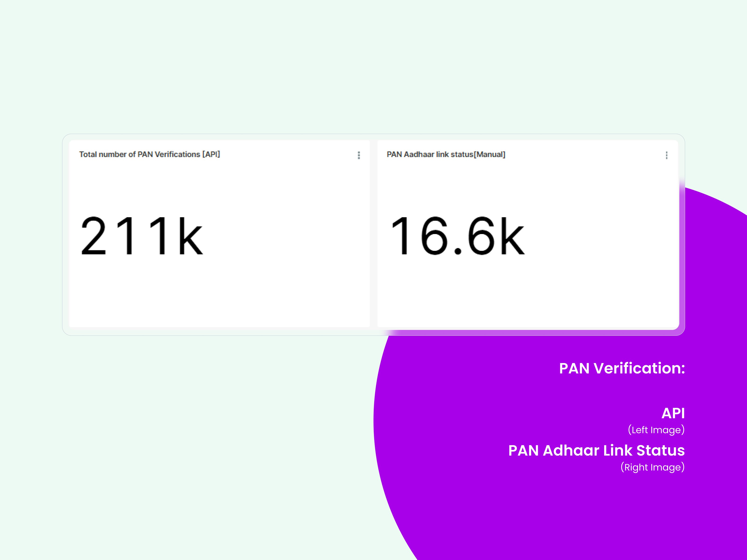The height and width of the screenshot is (560, 747).
Task: Click the (Right Image) caption
Action: pos(652,467)
